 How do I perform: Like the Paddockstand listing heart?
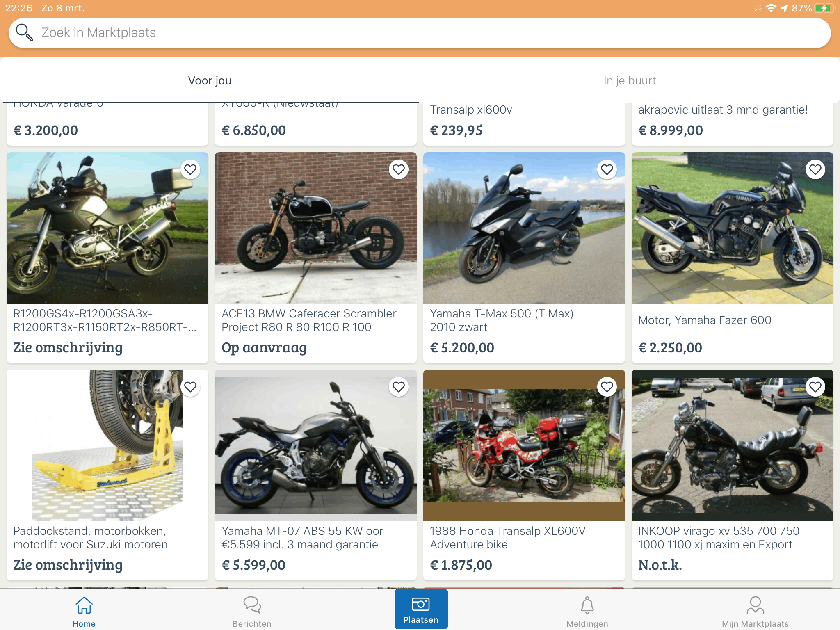tap(190, 387)
